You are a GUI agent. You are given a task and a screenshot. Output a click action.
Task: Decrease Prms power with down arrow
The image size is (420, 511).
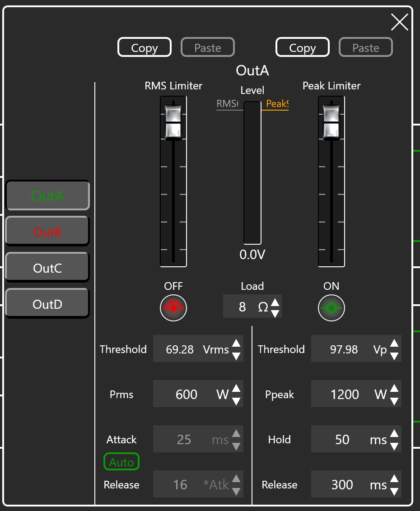tap(236, 401)
